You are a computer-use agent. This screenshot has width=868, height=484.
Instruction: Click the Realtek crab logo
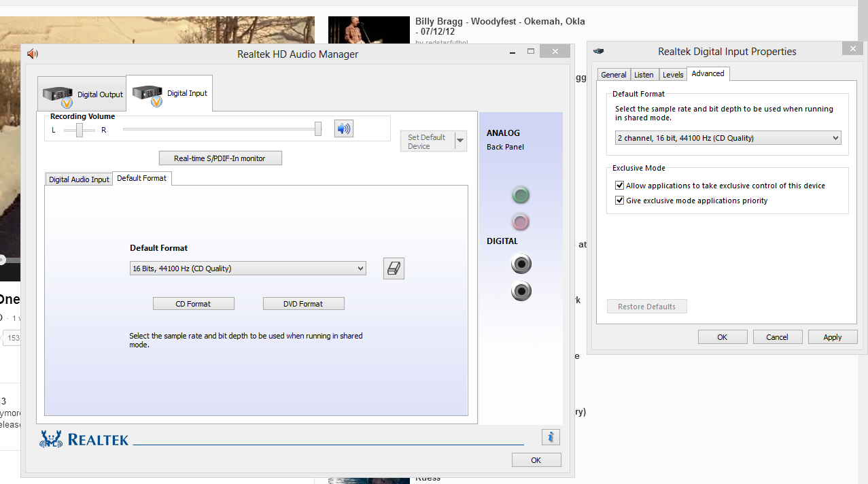tap(51, 439)
